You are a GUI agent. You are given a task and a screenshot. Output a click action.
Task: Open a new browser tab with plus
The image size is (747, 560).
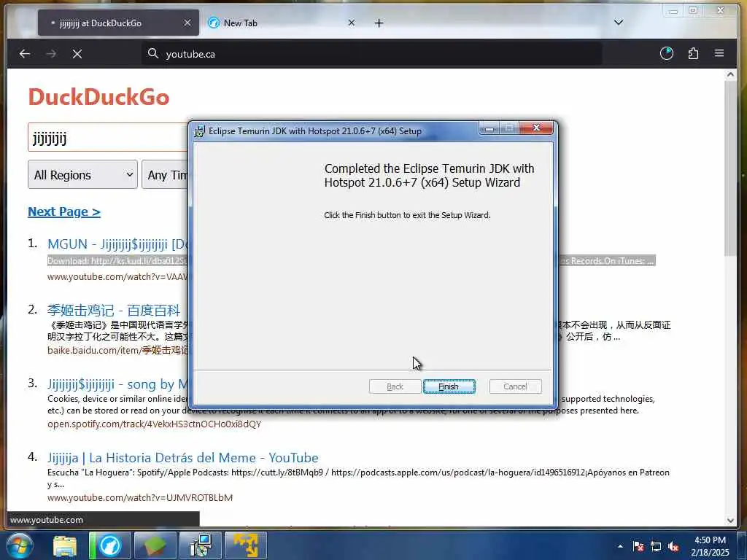coord(379,23)
